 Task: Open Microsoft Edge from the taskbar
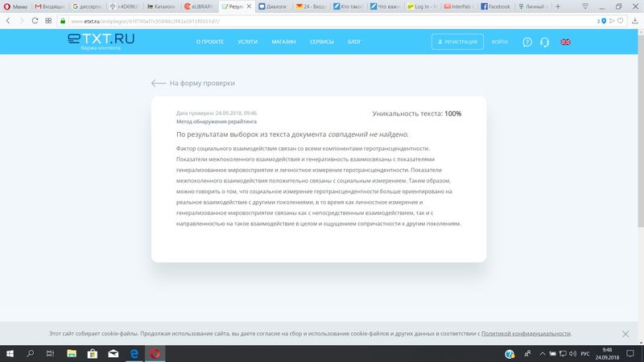(134, 353)
